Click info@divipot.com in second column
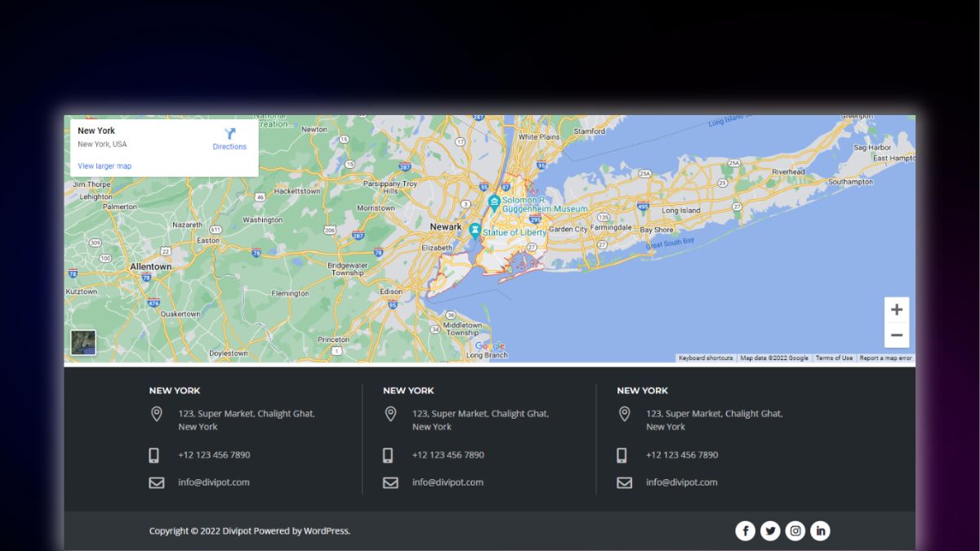Viewport: 980px width, 551px height. coord(448,482)
